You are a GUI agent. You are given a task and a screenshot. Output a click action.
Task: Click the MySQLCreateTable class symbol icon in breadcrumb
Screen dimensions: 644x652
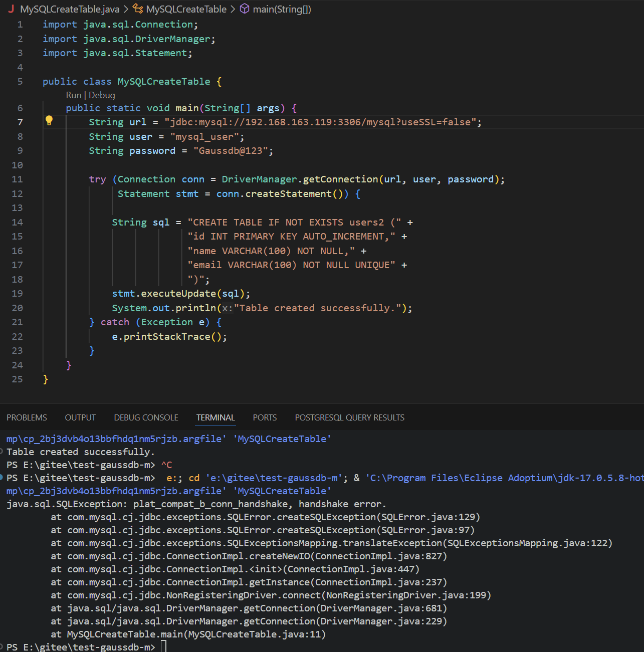(x=138, y=9)
